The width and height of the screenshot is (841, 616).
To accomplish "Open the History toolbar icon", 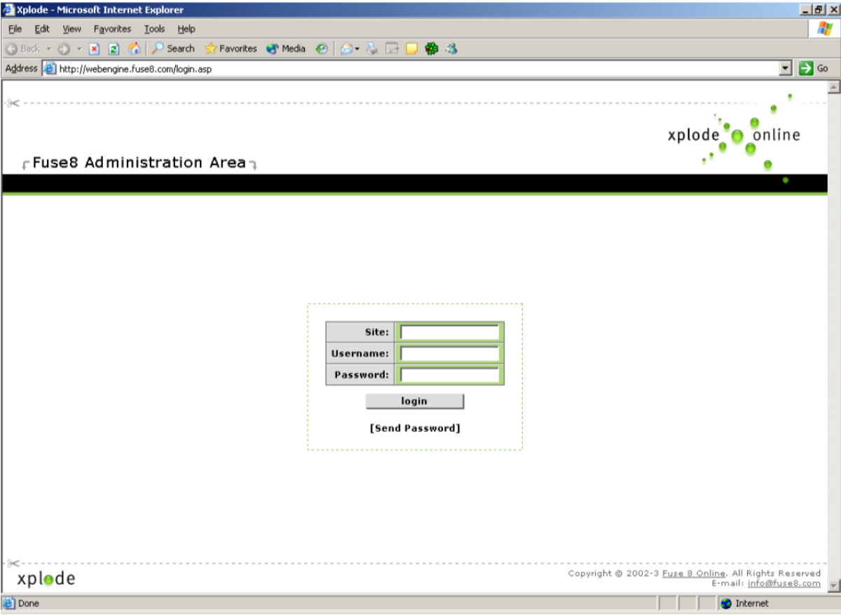I will (x=322, y=49).
